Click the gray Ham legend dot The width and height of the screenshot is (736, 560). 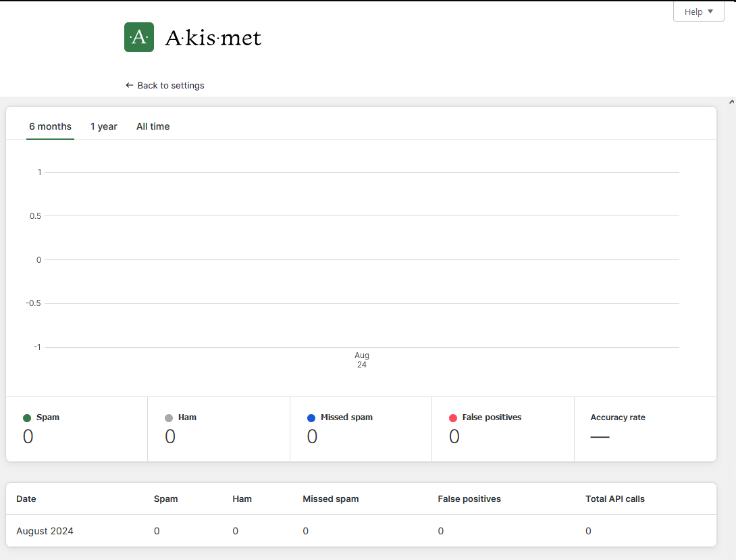pyautogui.click(x=169, y=418)
